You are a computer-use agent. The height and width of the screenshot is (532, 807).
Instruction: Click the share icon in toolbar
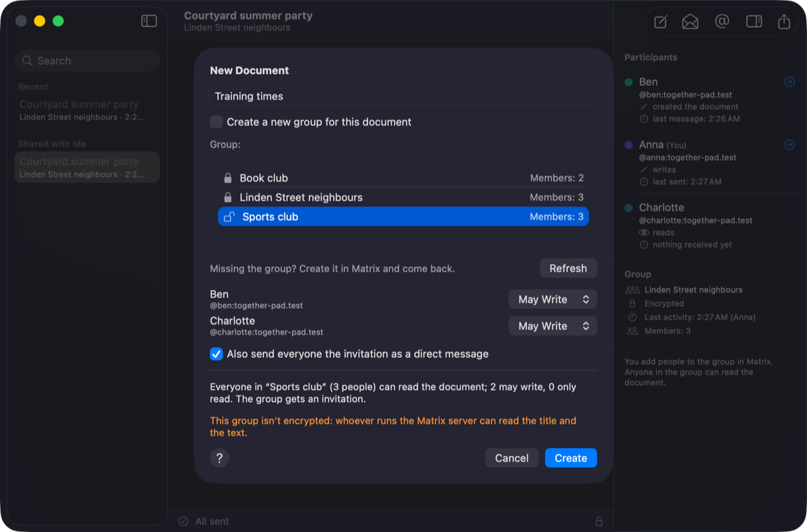coord(784,21)
